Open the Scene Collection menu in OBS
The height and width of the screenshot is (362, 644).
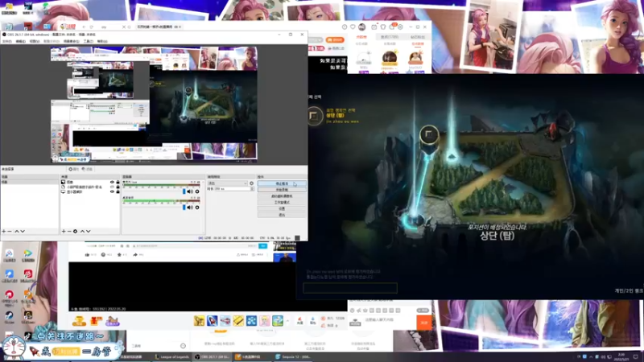[71, 42]
